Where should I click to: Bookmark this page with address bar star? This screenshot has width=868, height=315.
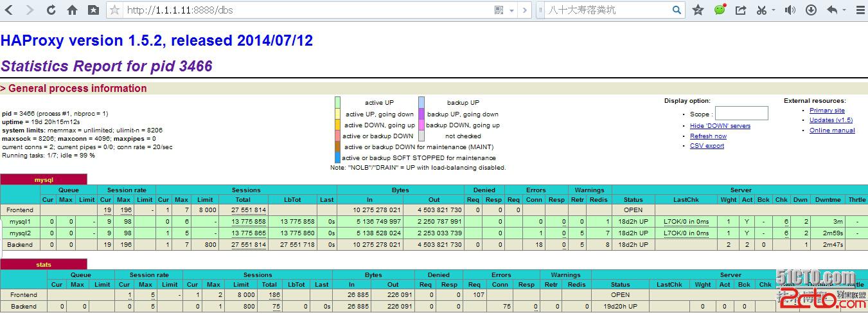click(115, 10)
